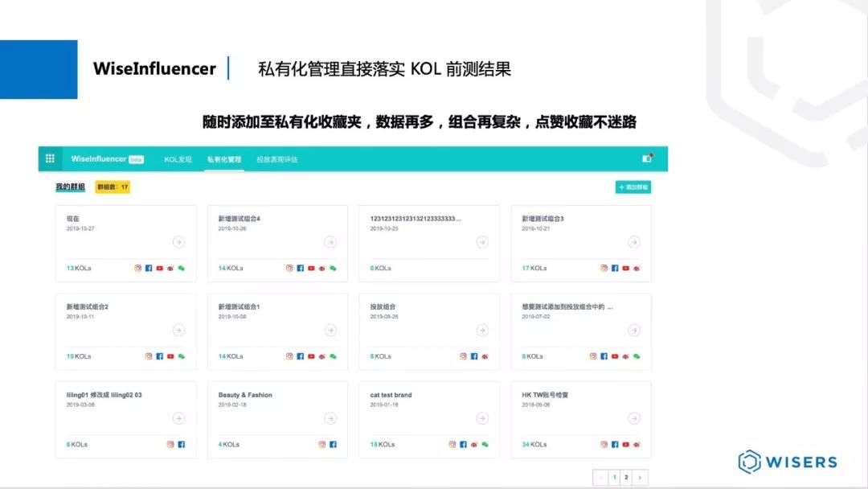This screenshot has width=868, height=489.
Task: Click YouTube icon on 新增测试组合2 card
Action: (x=170, y=356)
